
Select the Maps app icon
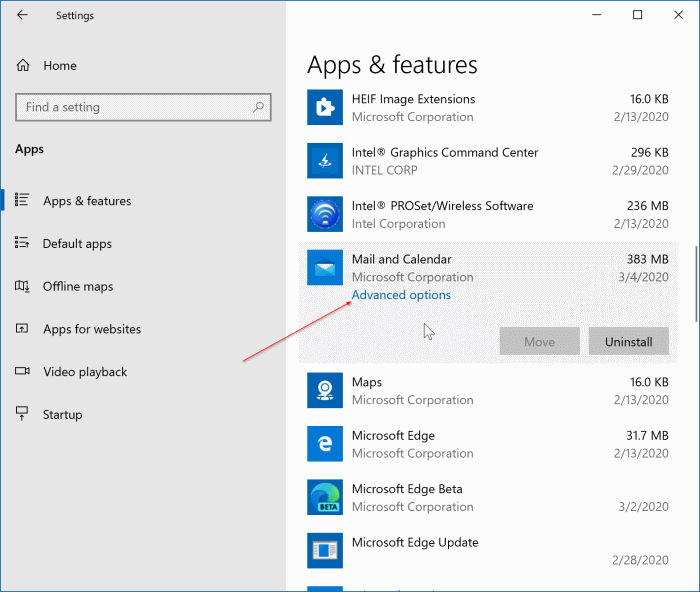(x=325, y=390)
